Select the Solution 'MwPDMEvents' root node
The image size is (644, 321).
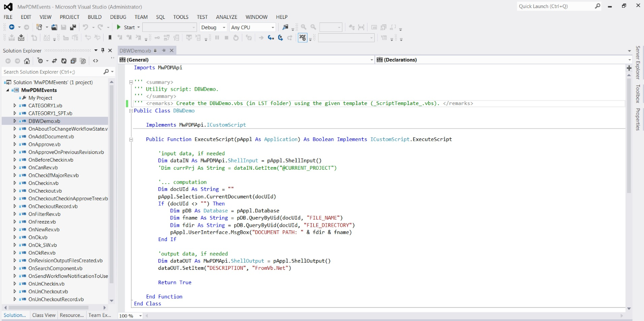53,82
